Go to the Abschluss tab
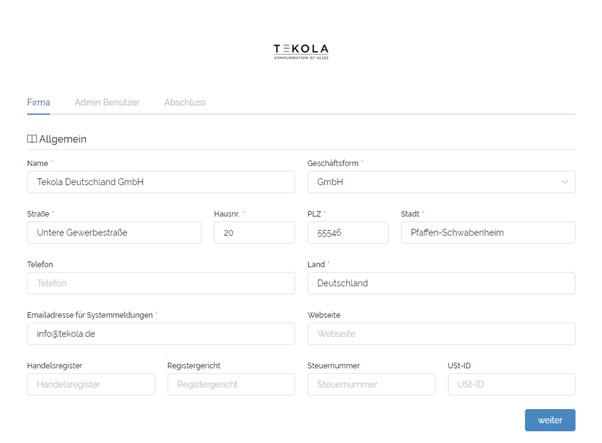This screenshot has width=602, height=443. [x=185, y=102]
